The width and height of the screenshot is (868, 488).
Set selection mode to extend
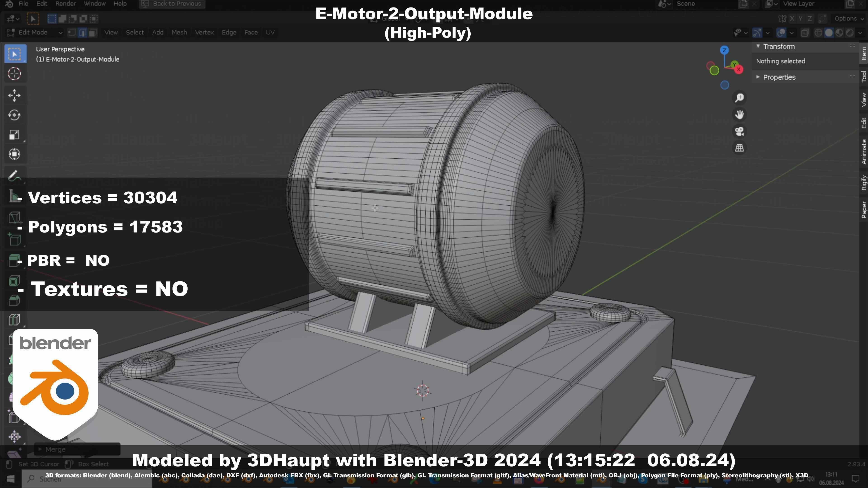coord(62,19)
